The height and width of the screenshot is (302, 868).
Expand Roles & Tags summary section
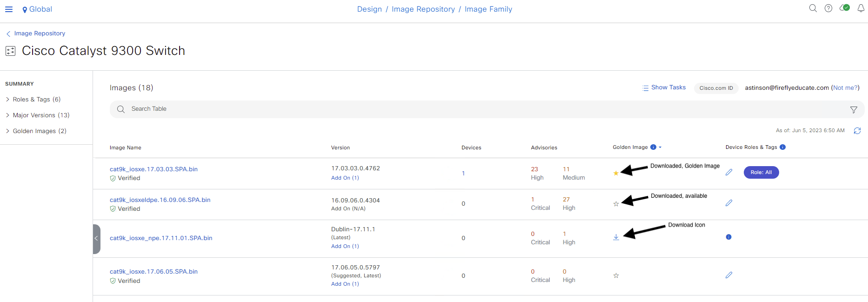pyautogui.click(x=33, y=99)
